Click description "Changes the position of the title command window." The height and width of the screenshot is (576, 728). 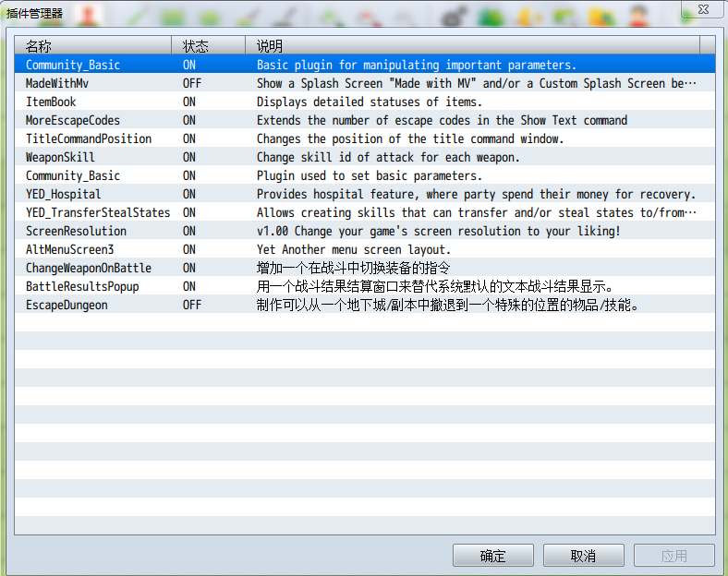click(410, 138)
